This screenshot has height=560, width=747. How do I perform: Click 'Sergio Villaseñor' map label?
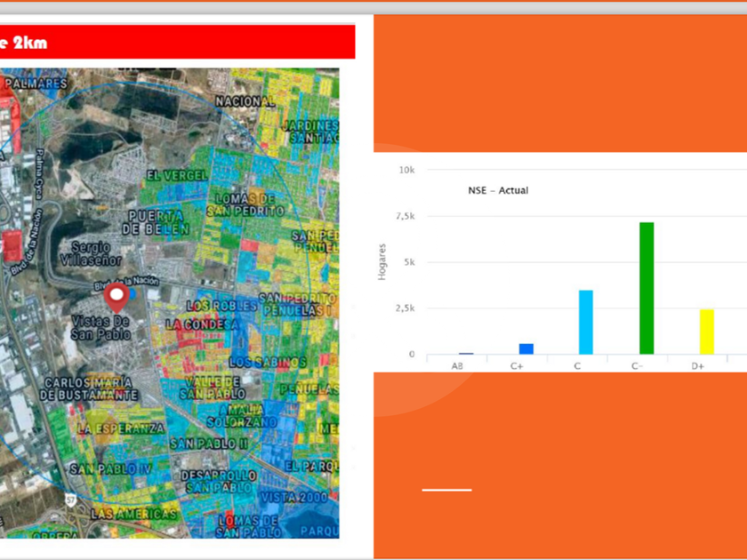click(91, 254)
